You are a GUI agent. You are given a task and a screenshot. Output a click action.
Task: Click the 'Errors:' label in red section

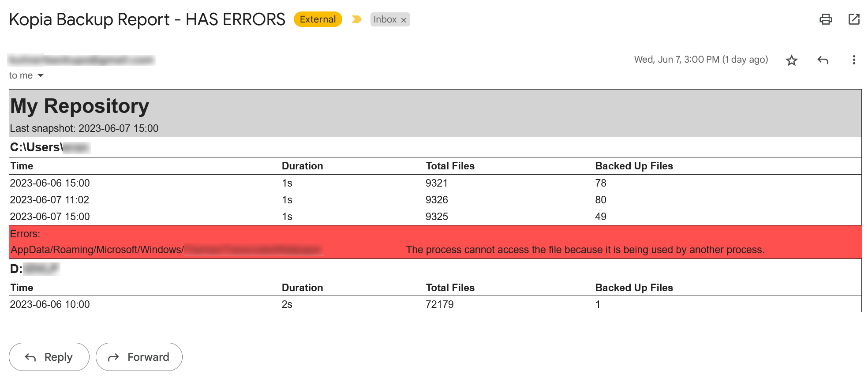(25, 234)
